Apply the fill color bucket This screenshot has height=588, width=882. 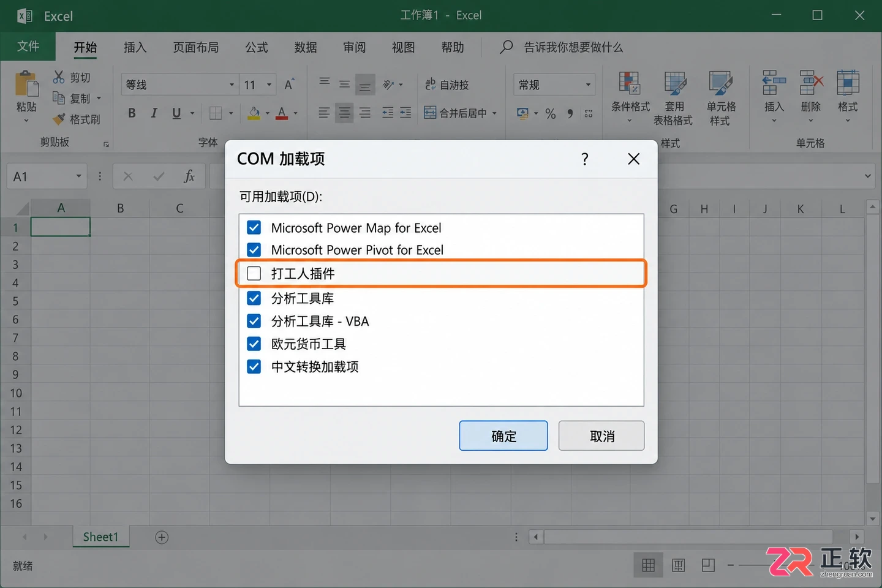click(254, 113)
